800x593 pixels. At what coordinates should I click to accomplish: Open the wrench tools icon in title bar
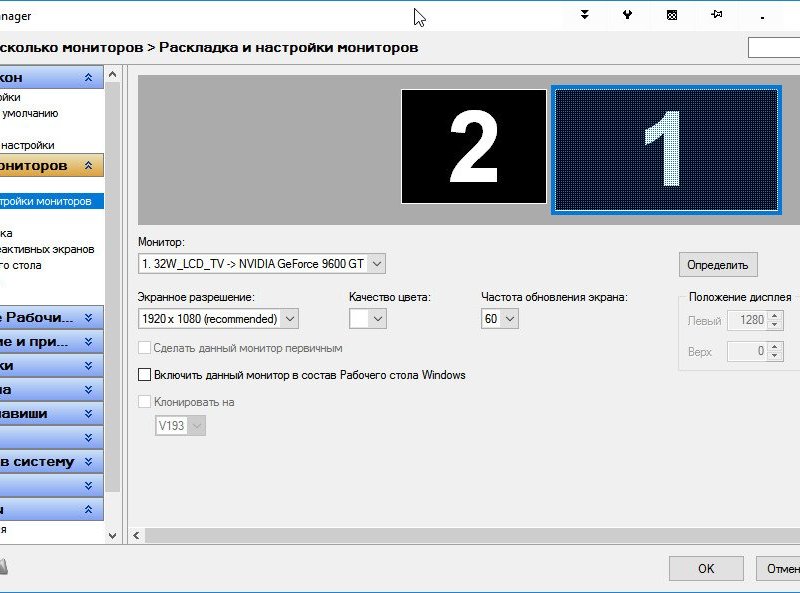pyautogui.click(x=627, y=15)
